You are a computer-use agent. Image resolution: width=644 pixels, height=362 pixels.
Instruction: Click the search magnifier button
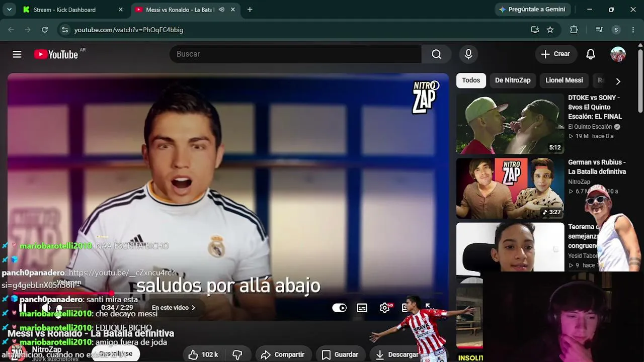pos(436,54)
